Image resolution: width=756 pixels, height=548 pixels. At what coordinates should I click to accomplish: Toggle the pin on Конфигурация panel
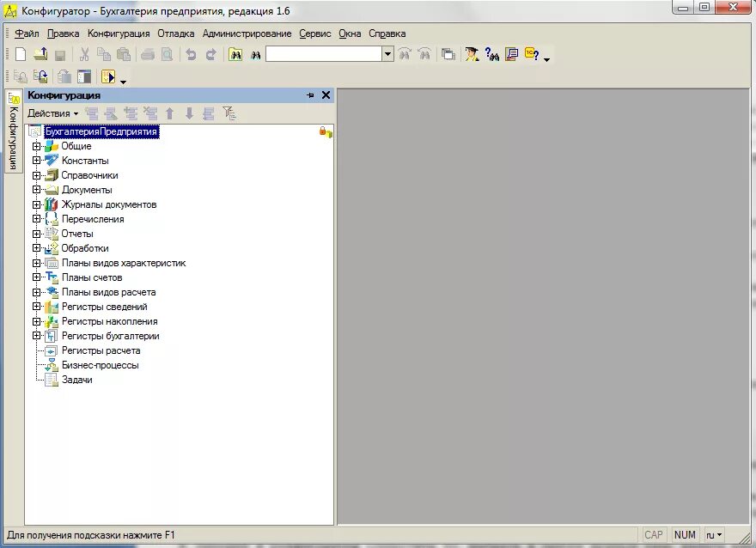(x=310, y=95)
